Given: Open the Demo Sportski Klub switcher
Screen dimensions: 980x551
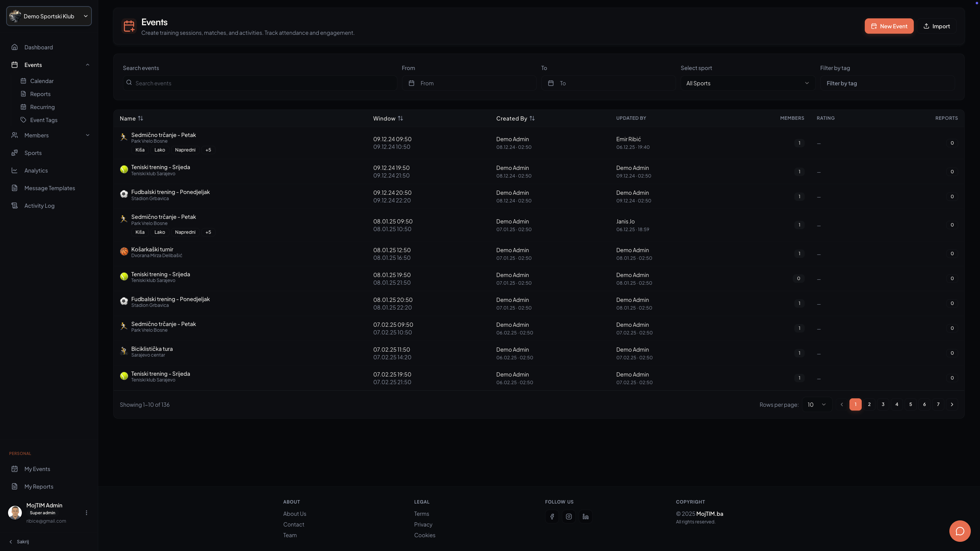Looking at the screenshot, I should [x=49, y=16].
